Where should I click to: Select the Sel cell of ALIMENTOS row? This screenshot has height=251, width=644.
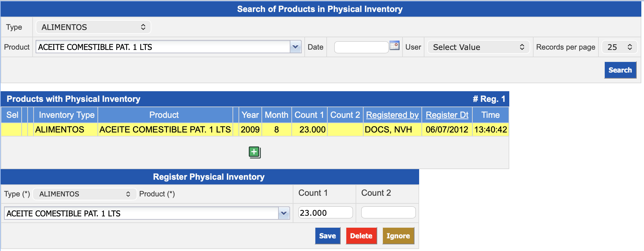click(12, 129)
